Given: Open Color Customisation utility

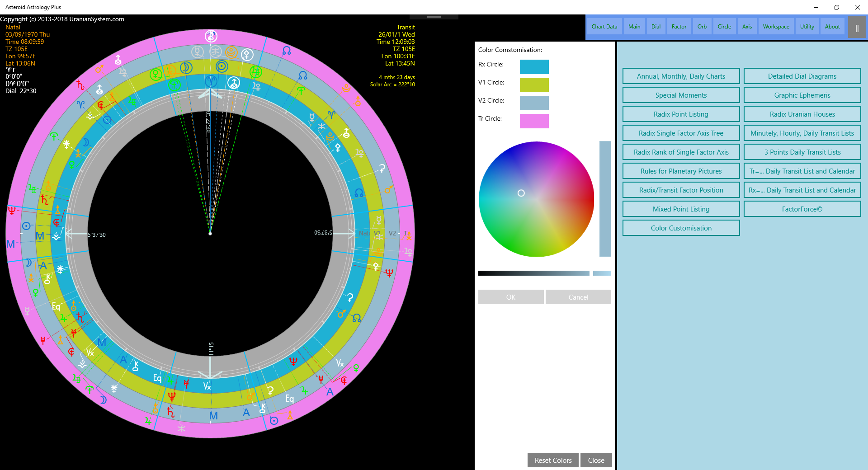Looking at the screenshot, I should (681, 228).
